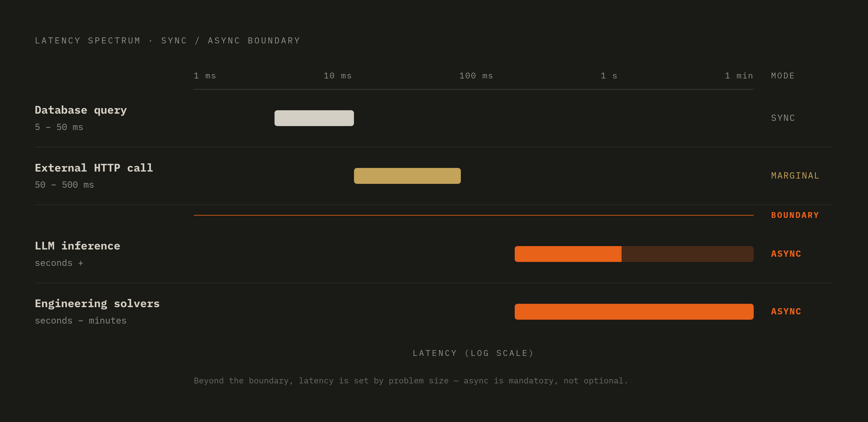Click the 'Beyond the boundary' footnote sentence
The height and width of the screenshot is (422, 868).
pyautogui.click(x=411, y=381)
